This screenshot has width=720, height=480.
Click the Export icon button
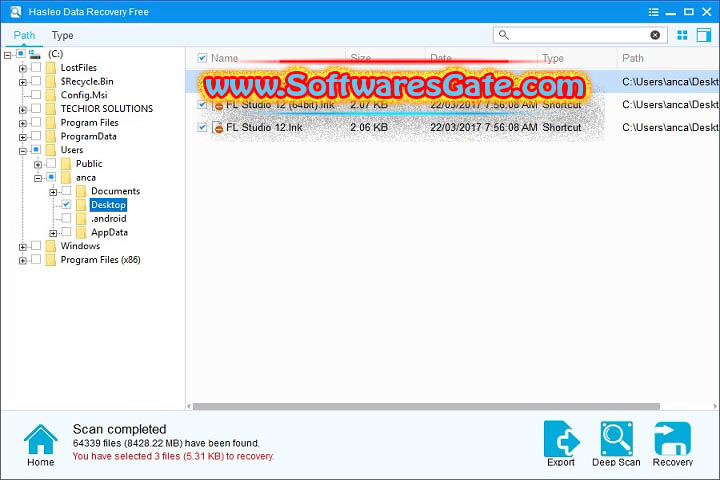click(x=561, y=439)
